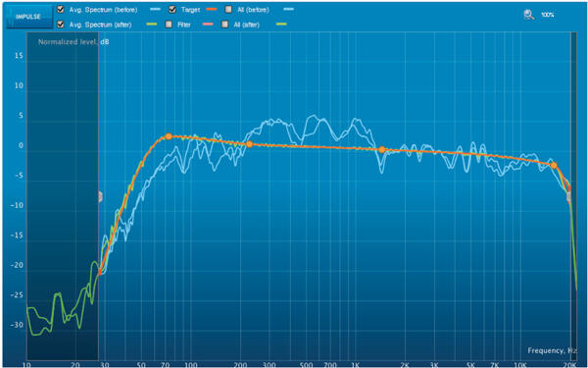Select the orange target point past 1K
This screenshot has width=588, height=368.
382,149
